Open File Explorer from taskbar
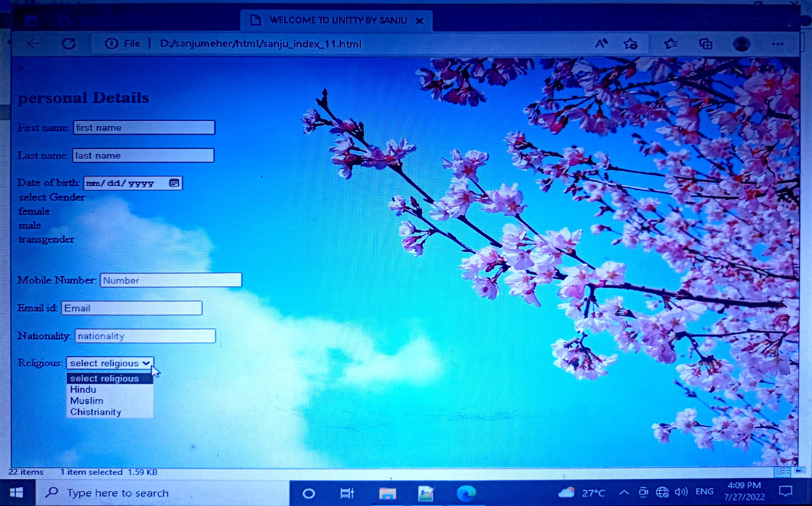Viewport: 812px width, 506px height. [x=387, y=493]
